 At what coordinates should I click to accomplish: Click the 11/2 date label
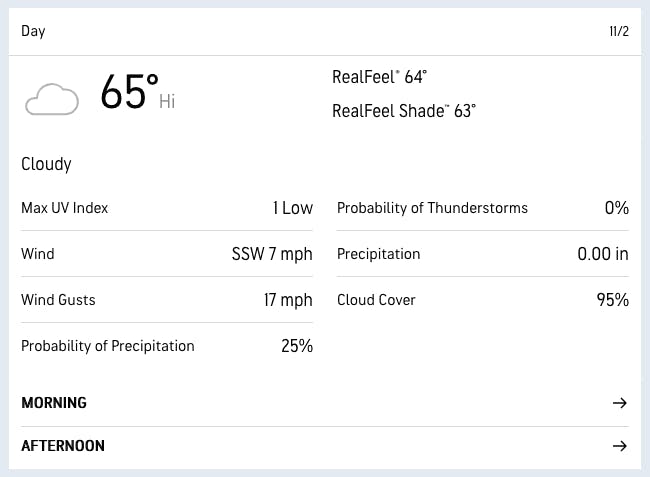(619, 31)
